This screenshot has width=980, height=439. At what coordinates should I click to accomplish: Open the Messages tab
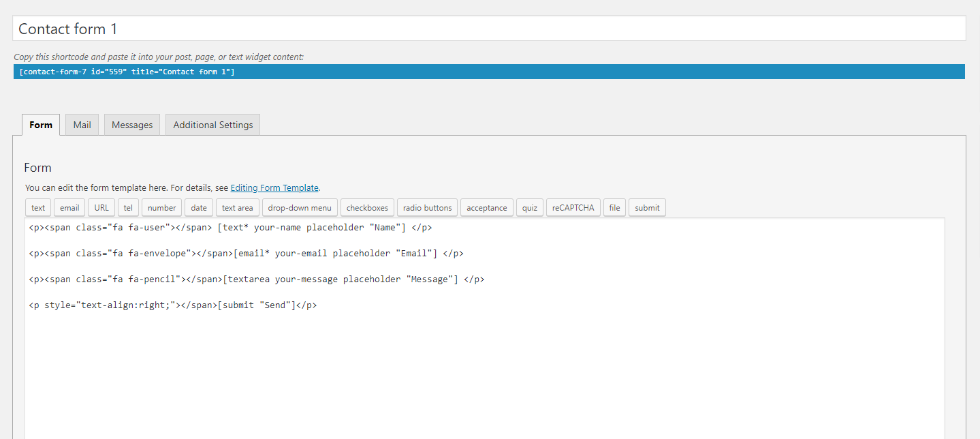tap(132, 125)
